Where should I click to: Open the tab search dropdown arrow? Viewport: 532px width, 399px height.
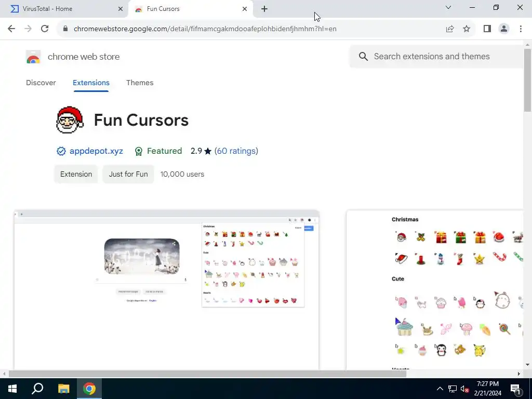(448, 7)
